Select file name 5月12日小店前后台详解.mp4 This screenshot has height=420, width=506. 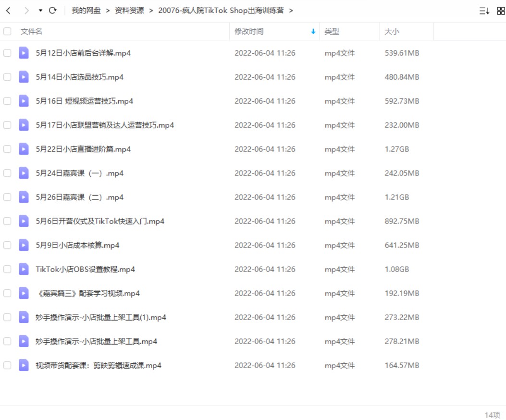(83, 53)
